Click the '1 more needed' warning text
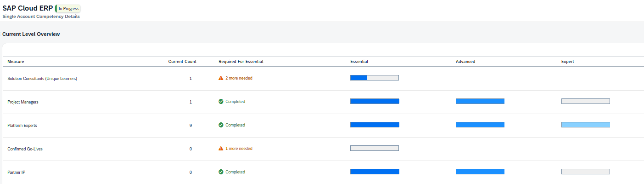644x184 pixels. tap(239, 149)
